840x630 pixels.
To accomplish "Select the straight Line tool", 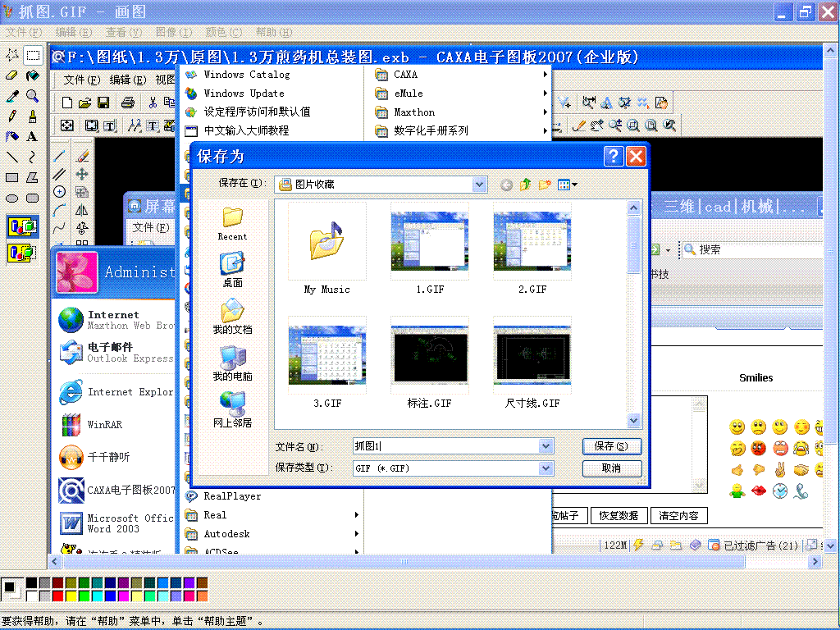I will tap(11, 157).
